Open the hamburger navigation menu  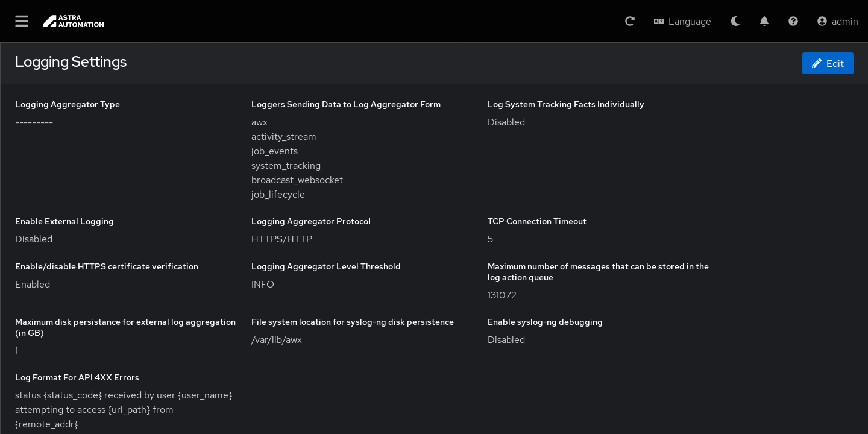[22, 21]
